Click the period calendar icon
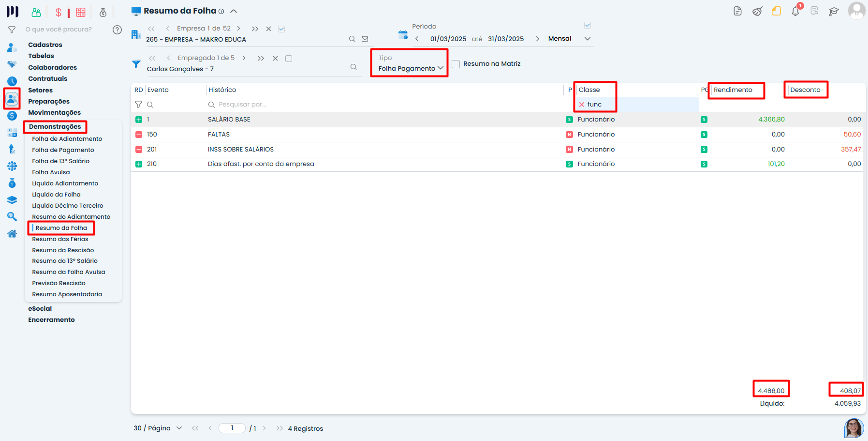 click(403, 35)
